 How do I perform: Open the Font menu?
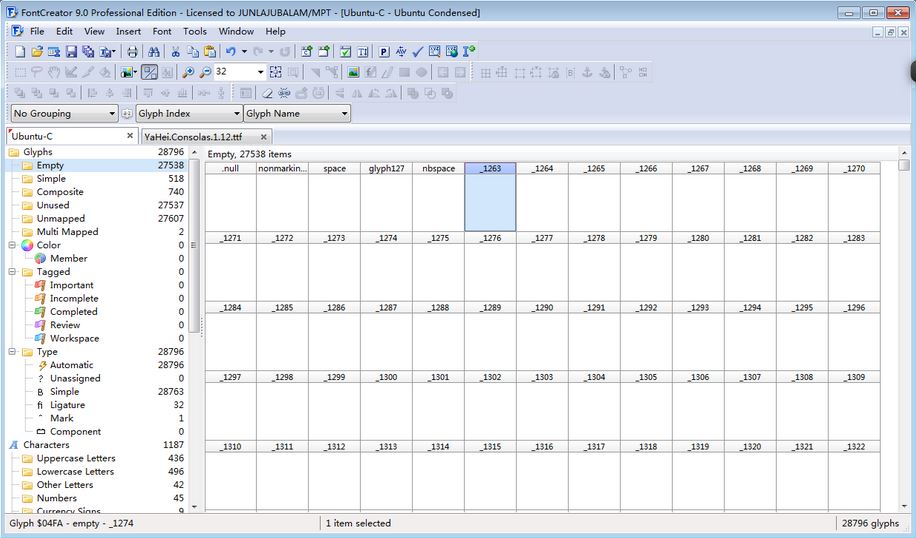(161, 31)
